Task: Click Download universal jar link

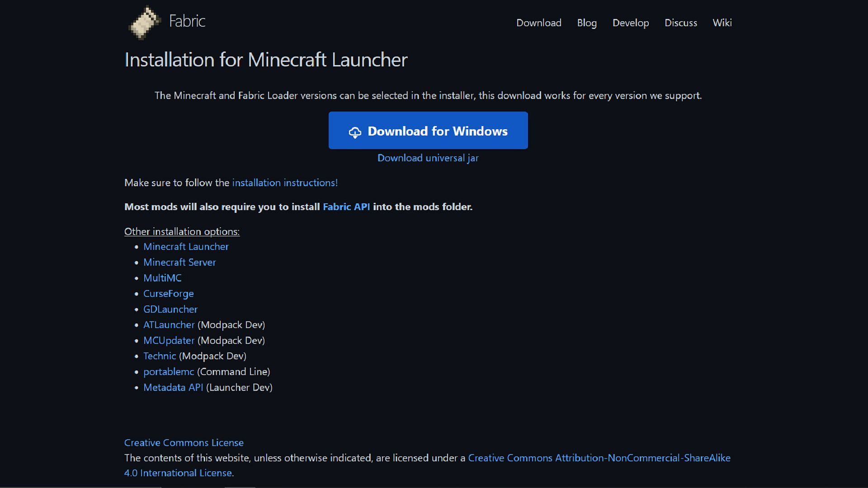Action: pyautogui.click(x=428, y=158)
